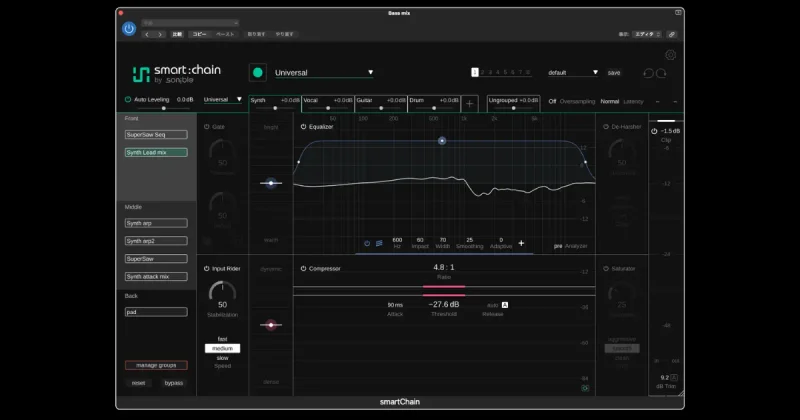Click the host copy button

click(199, 34)
